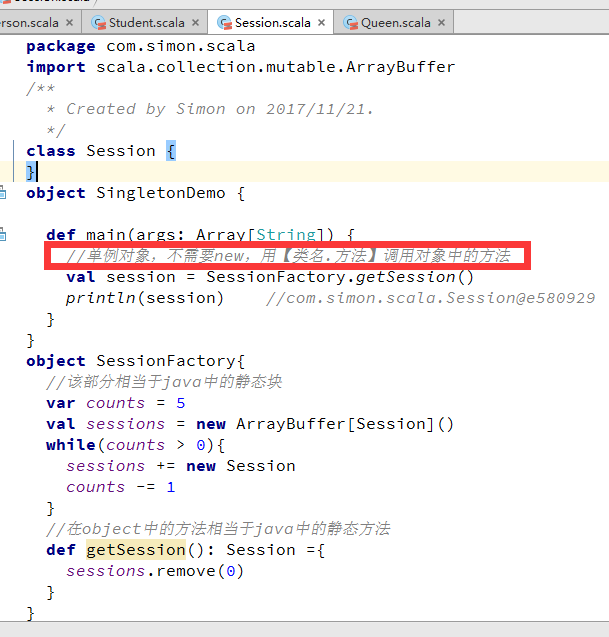The image size is (609, 637).
Task: Click the package com.simon.scala line
Action: coord(141,46)
